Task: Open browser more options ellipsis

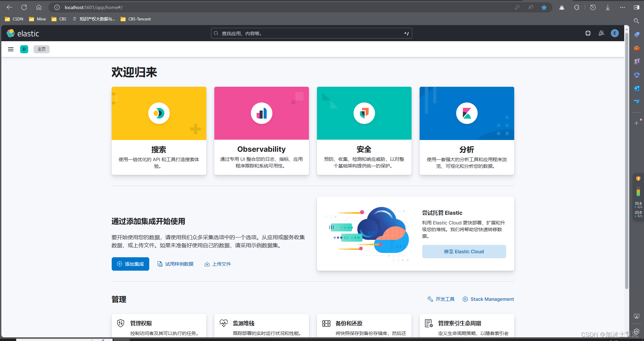Action: 623,7
